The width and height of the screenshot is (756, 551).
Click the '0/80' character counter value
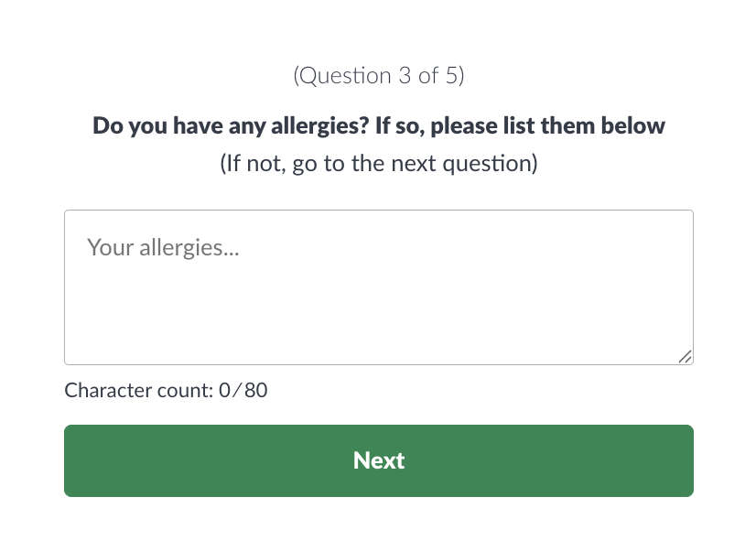243,391
